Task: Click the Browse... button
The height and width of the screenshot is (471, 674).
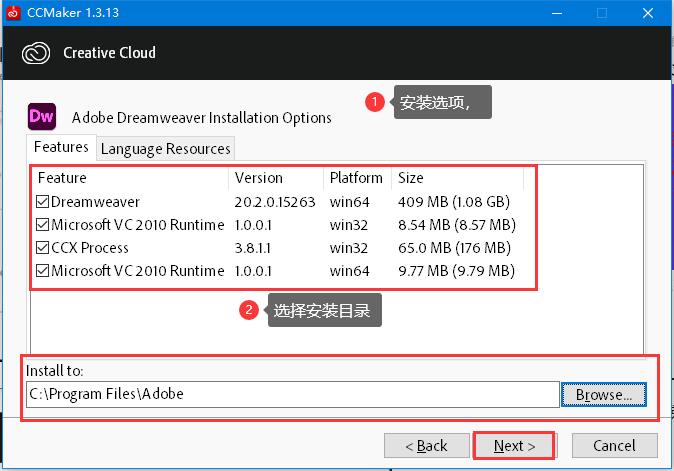Action: (604, 395)
